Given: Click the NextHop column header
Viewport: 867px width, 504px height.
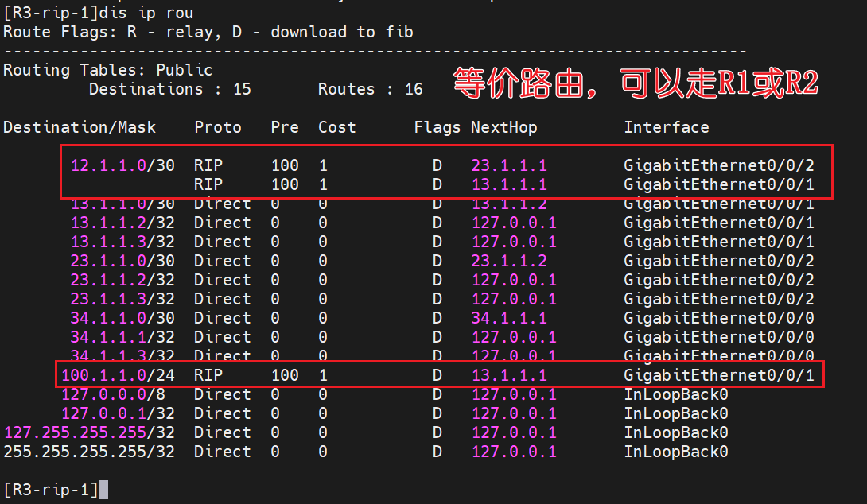Looking at the screenshot, I should click(503, 127).
